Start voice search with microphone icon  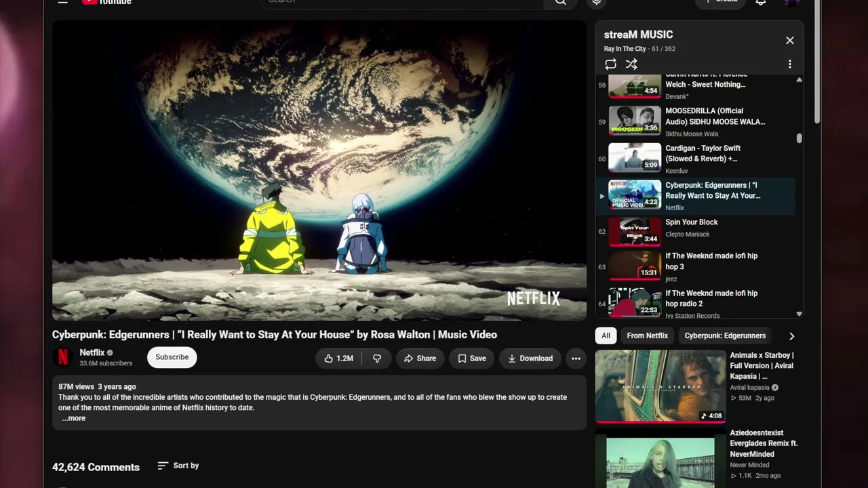(597, 2)
